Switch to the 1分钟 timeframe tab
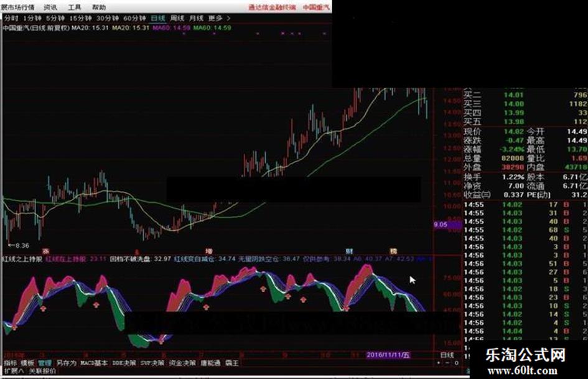588x379 pixels. pos(32,18)
